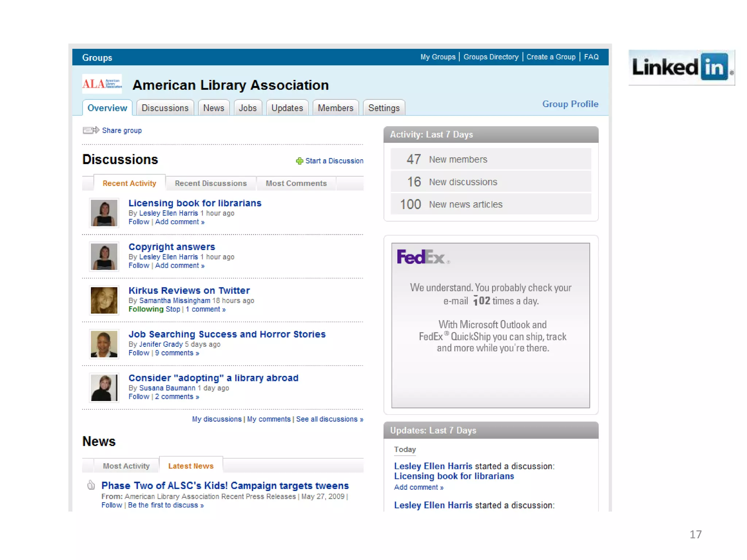
Task: Select the Most Comments sub-tab
Action: click(x=296, y=183)
